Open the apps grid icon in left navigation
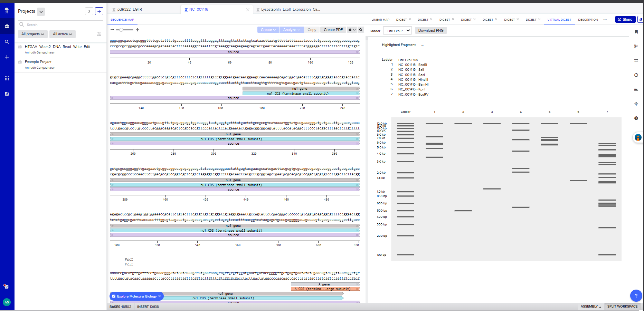 point(7,78)
